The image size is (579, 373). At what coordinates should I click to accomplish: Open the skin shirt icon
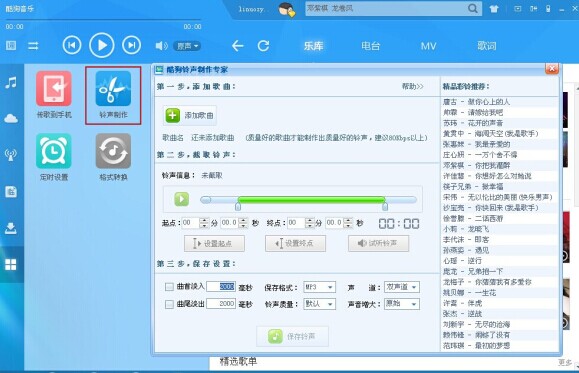[494, 9]
